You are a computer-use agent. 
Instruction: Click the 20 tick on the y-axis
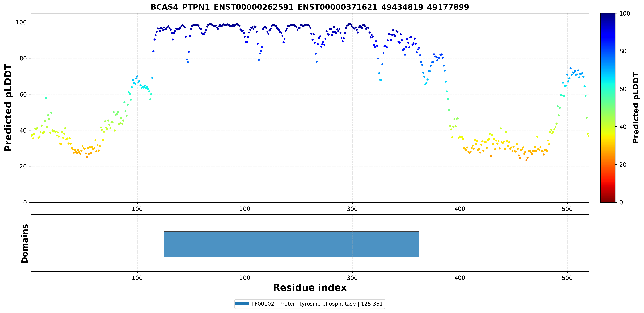(x=23, y=166)
